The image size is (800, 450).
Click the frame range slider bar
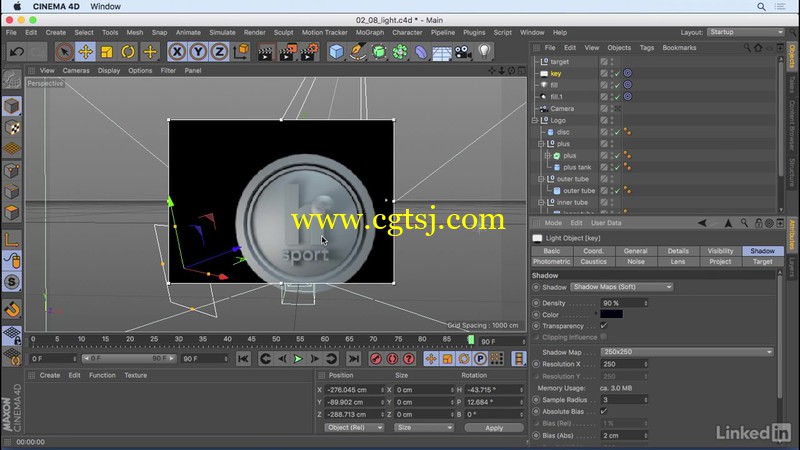129,359
